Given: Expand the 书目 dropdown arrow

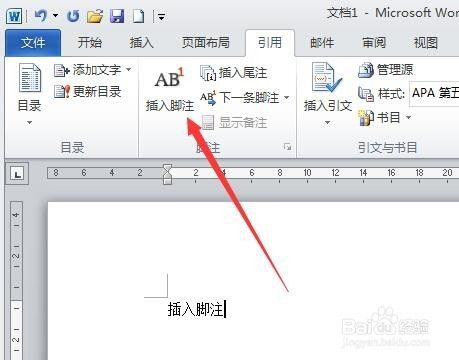Looking at the screenshot, I should coord(409,117).
